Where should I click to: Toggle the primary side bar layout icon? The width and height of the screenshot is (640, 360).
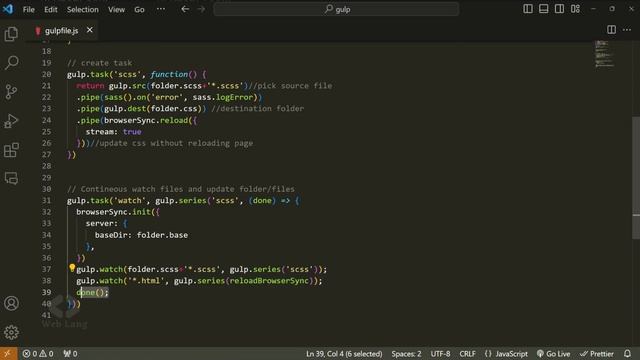pyautogui.click(x=528, y=9)
